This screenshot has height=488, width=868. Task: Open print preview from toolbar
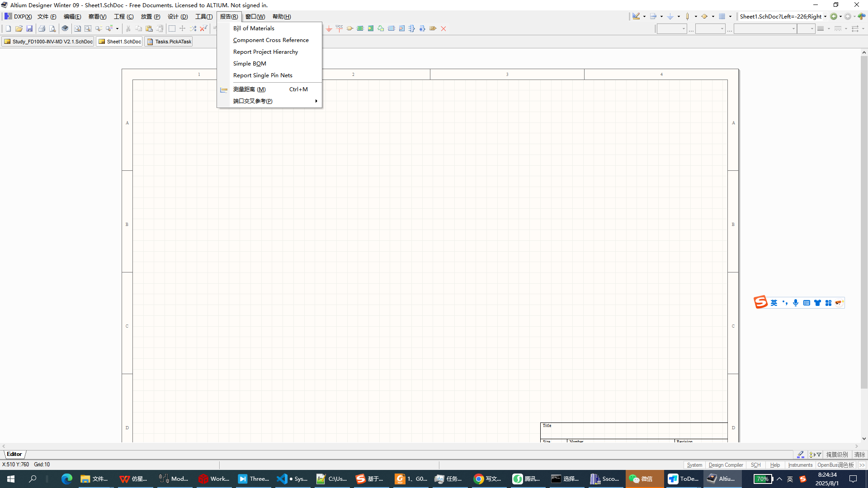click(x=52, y=28)
